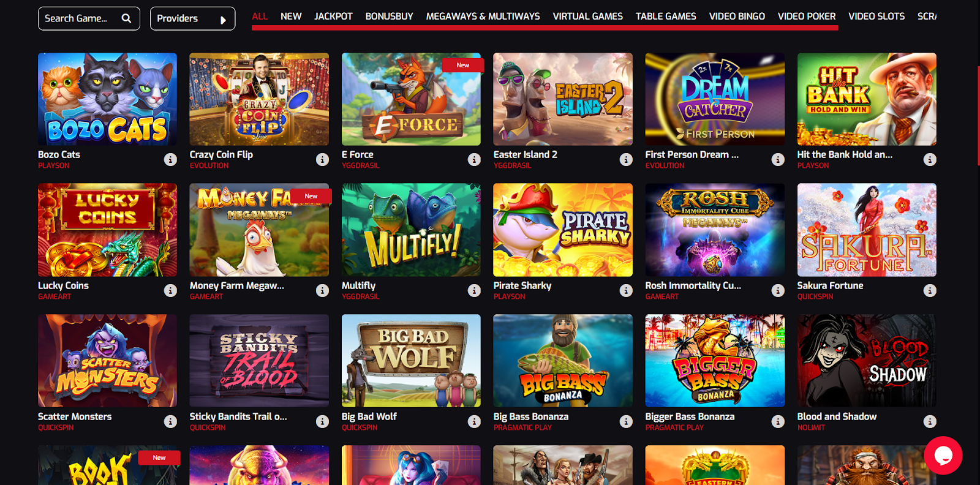
Task: Open info icon for Bozo Cats
Action: [170, 159]
